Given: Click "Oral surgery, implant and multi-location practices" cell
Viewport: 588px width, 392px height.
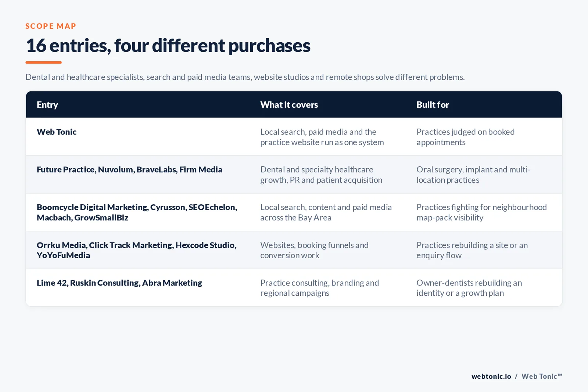Looking at the screenshot, I should (473, 175).
